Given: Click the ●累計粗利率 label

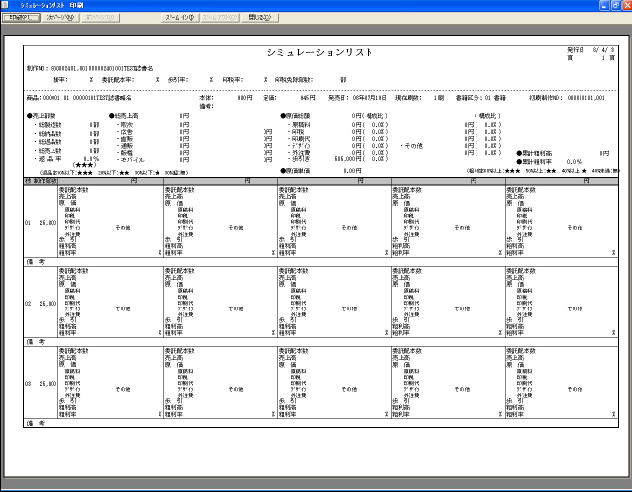Looking at the screenshot, I should 534,162.
